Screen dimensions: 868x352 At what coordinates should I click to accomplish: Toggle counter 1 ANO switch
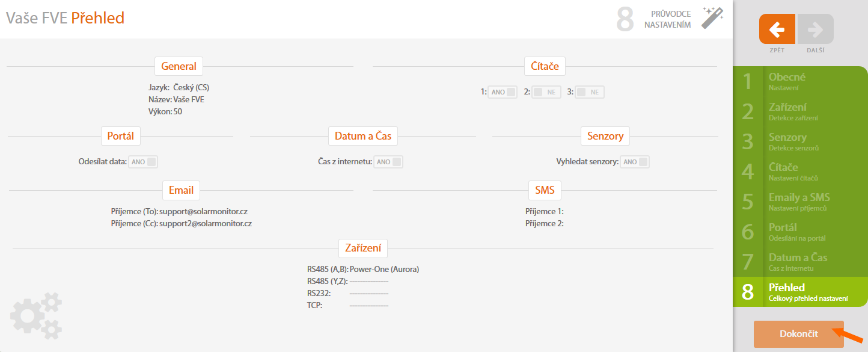coord(503,92)
